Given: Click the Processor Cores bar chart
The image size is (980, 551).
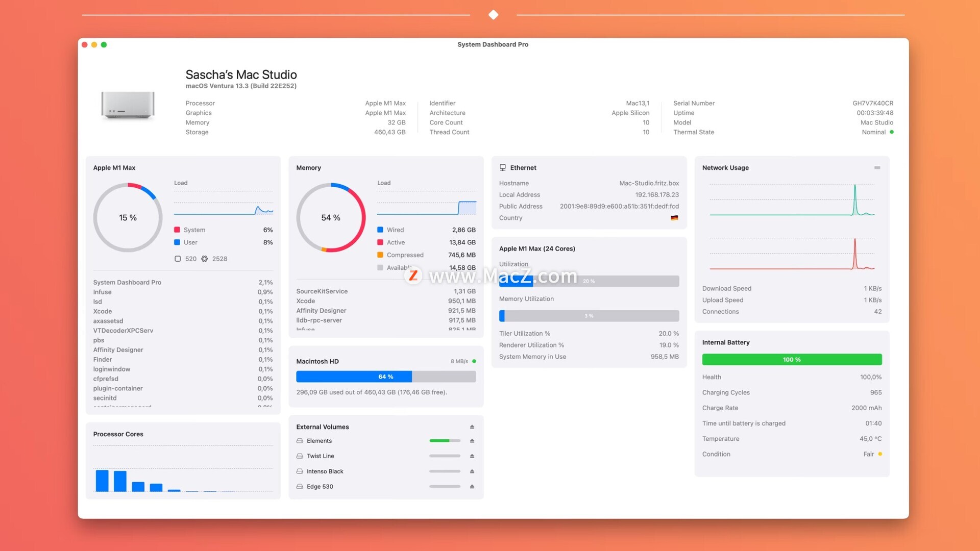Looking at the screenshot, I should click(183, 468).
